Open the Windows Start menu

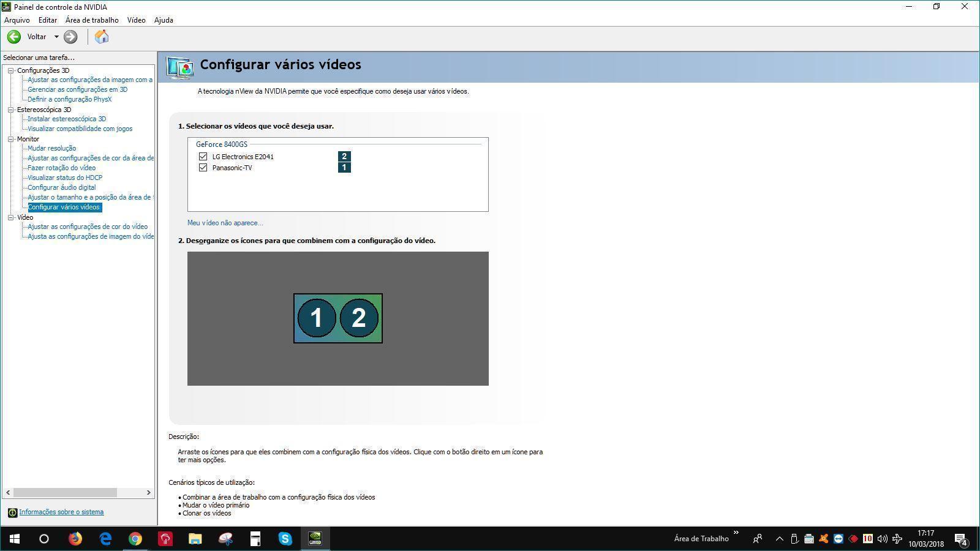tap(15, 539)
